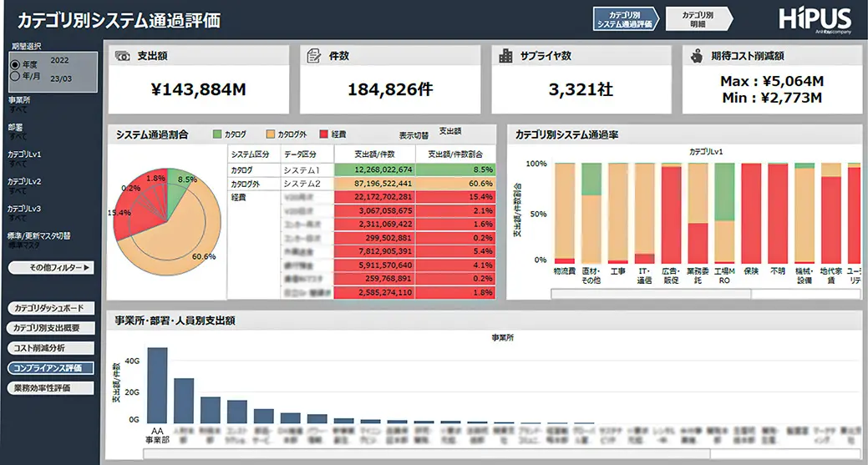The image size is (868, 465).
Task: Click the 12,268,022,674 cell
Action: [375, 169]
